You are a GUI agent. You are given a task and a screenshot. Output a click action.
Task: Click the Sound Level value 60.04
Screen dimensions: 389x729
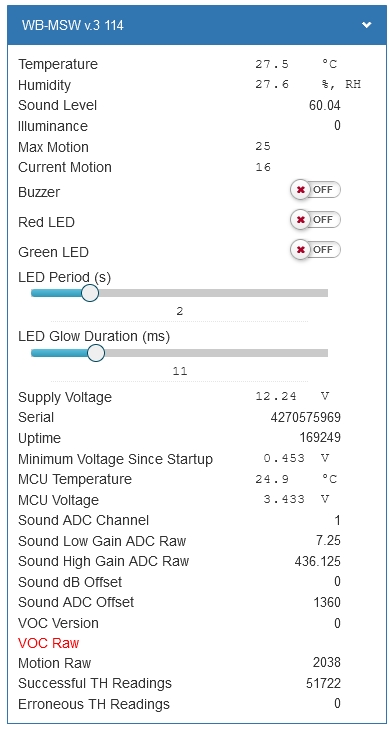pyautogui.click(x=324, y=106)
